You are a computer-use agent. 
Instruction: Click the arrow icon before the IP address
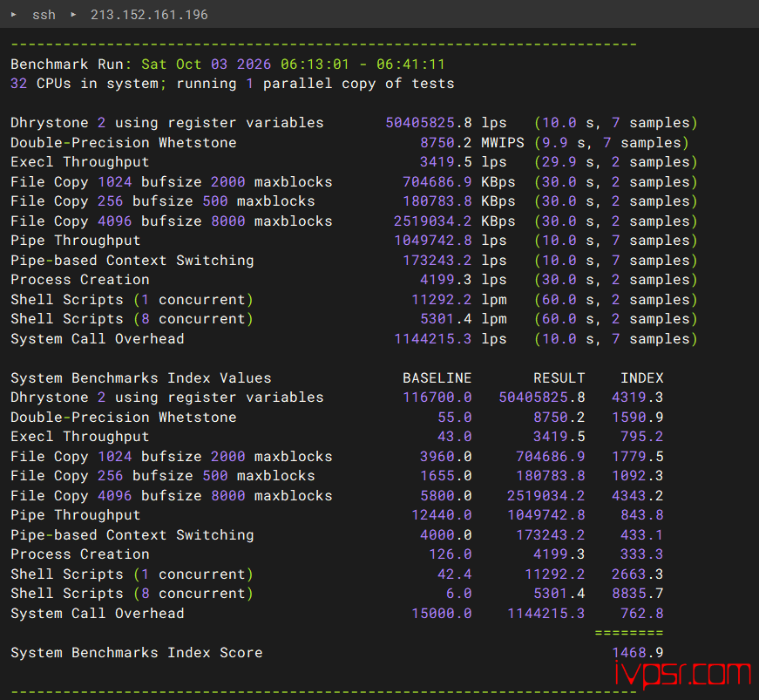[x=73, y=15]
